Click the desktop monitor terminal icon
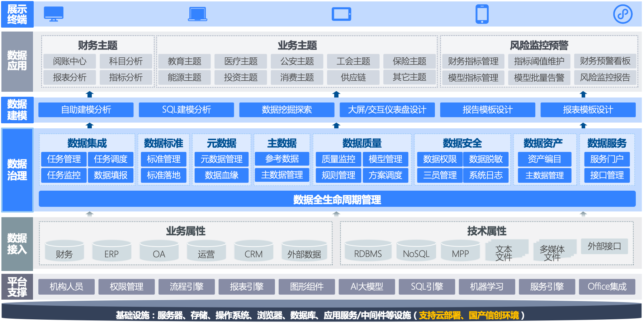The width and height of the screenshot is (644, 324). (x=53, y=14)
